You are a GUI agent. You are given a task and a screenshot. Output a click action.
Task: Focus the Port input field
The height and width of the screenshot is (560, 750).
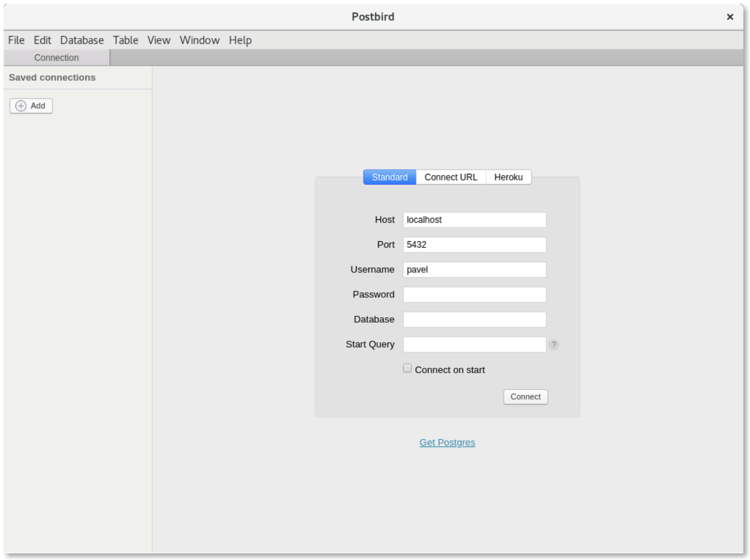[474, 245]
